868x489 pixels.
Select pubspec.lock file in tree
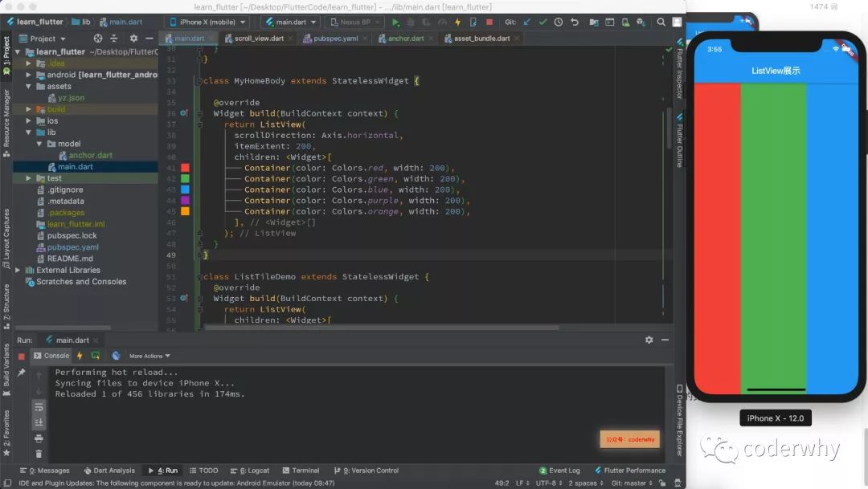pyautogui.click(x=72, y=235)
